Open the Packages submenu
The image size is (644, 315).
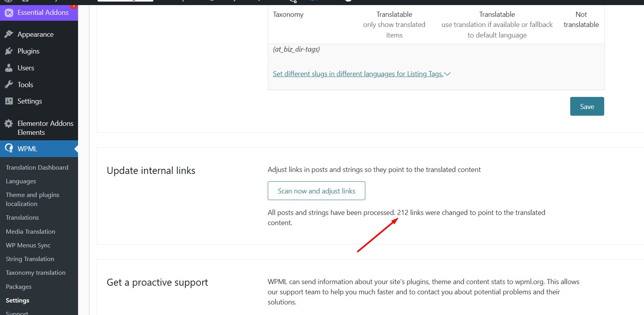[x=19, y=287]
